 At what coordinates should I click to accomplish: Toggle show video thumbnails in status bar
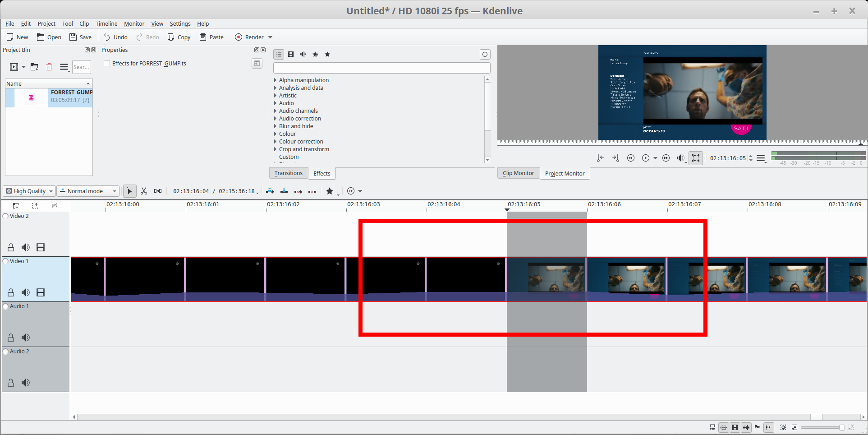pos(735,427)
